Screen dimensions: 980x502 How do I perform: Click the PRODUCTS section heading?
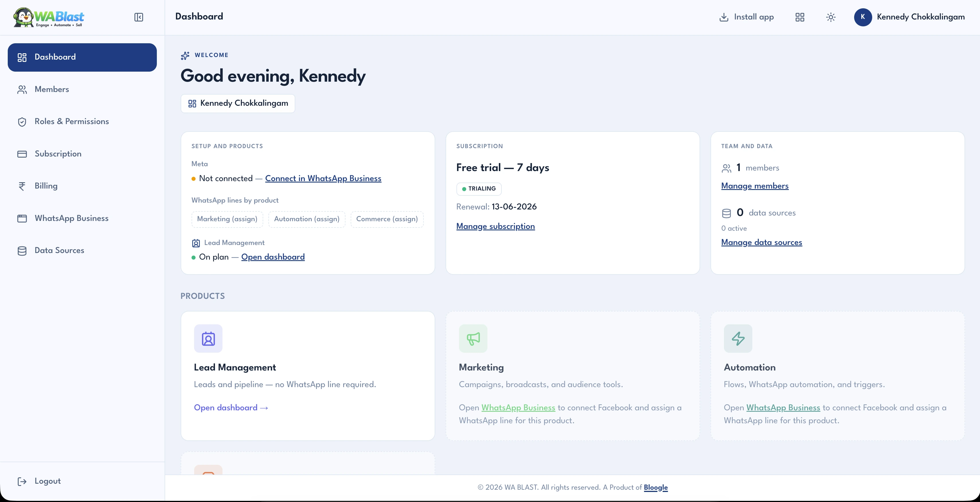click(202, 296)
